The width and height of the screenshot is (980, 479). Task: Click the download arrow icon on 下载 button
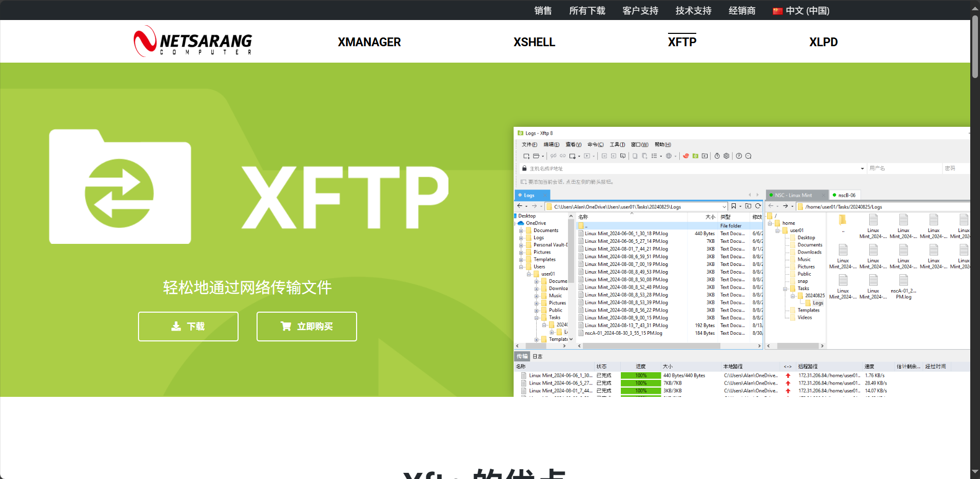(176, 327)
